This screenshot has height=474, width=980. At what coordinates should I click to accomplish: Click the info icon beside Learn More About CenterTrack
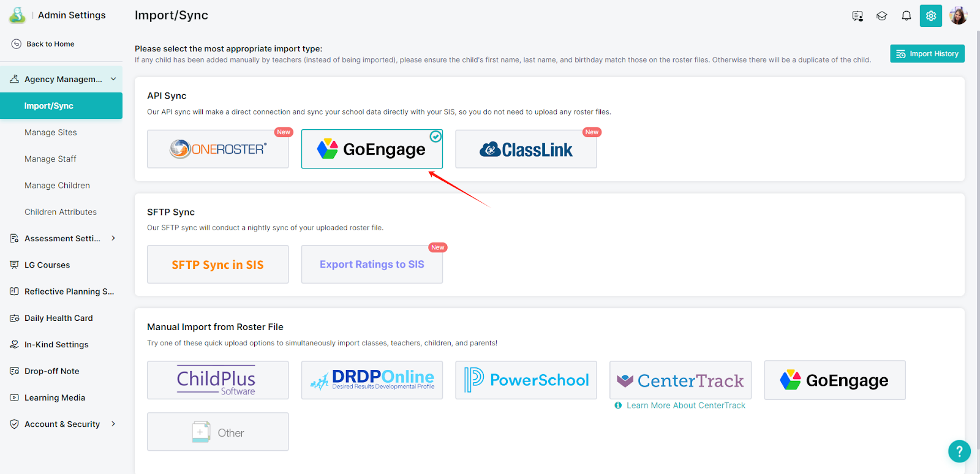point(619,405)
